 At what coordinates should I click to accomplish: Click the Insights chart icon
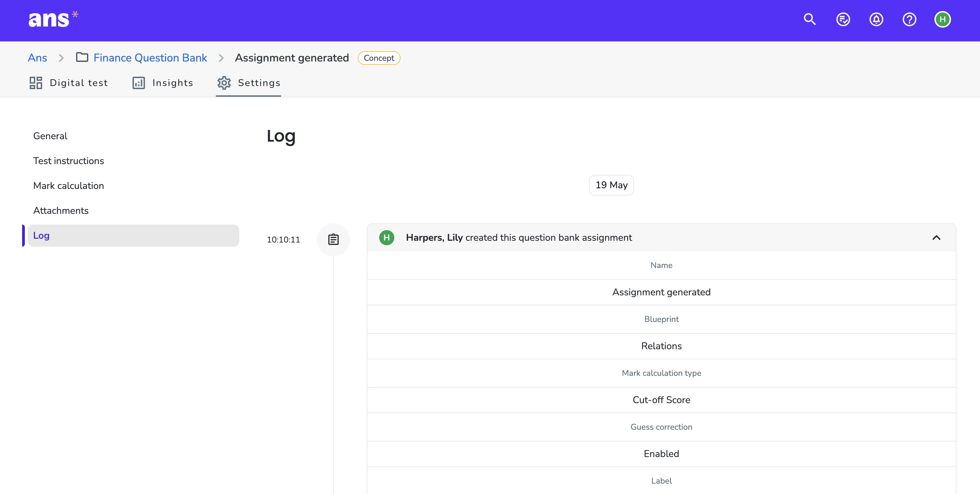pyautogui.click(x=138, y=83)
